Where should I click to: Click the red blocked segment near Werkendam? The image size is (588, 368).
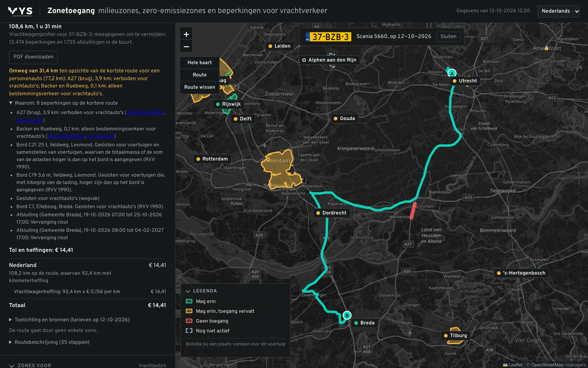click(x=413, y=210)
